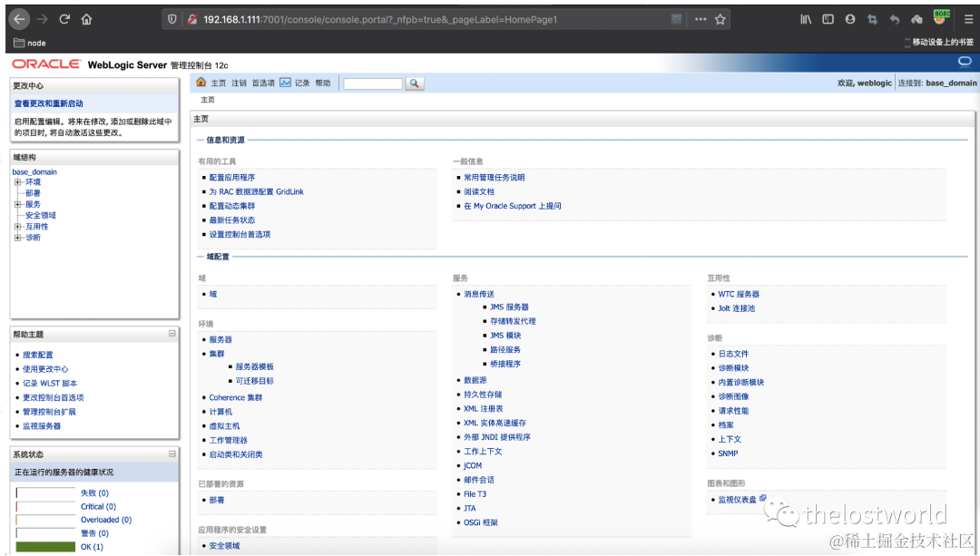Select base_domain in domain structure tree
Viewport: 980px width, 556px height.
point(34,171)
